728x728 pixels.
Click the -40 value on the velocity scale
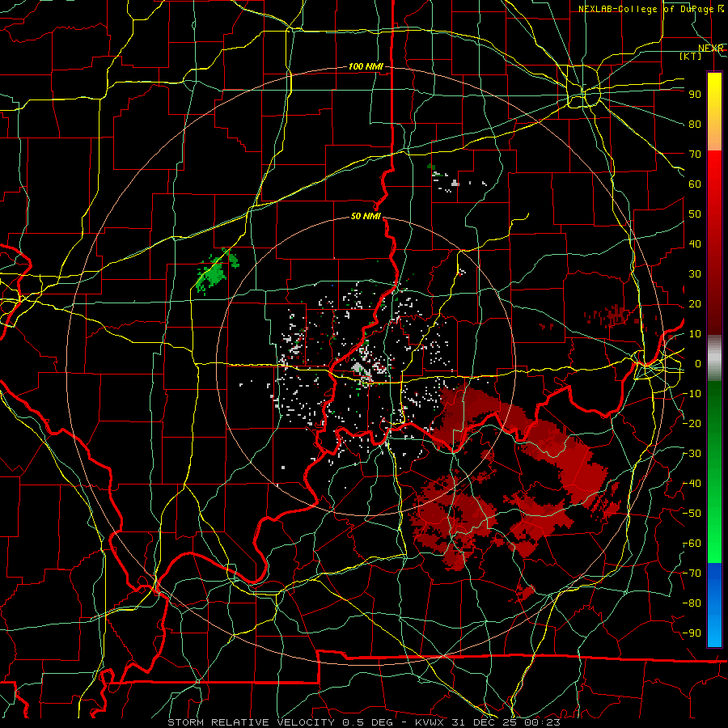692,484
